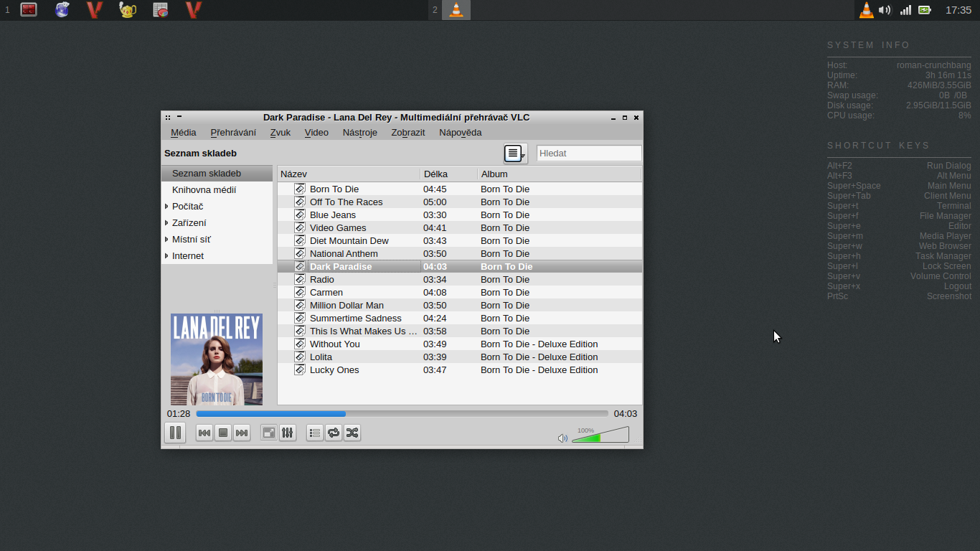
Task: Open the Zobrazit menu
Action: click(x=408, y=132)
